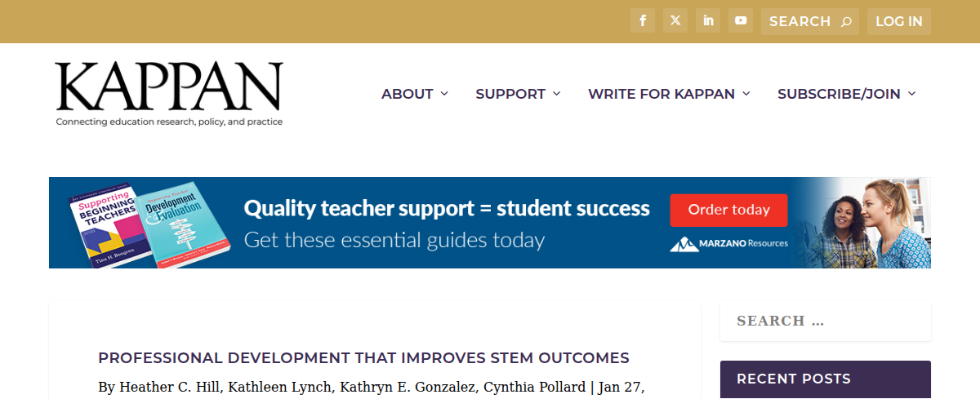Open the STEM outcomes article title
Screen dimensions: 980x399
pyautogui.click(x=363, y=357)
